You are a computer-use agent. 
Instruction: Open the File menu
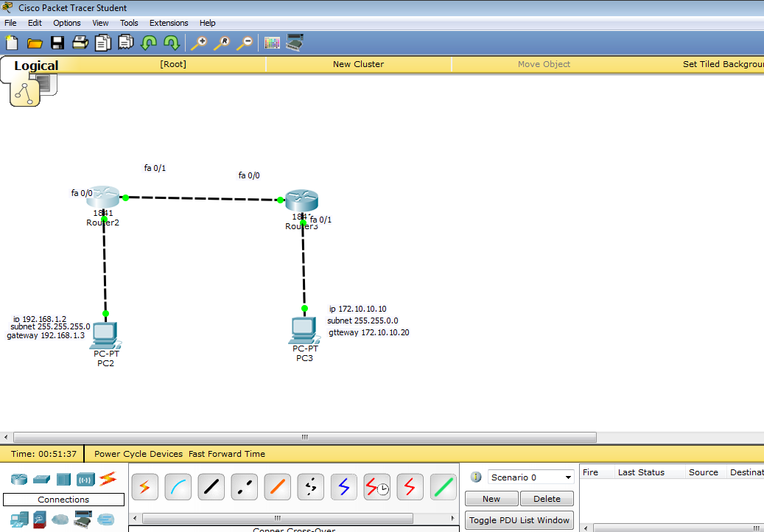[x=10, y=23]
